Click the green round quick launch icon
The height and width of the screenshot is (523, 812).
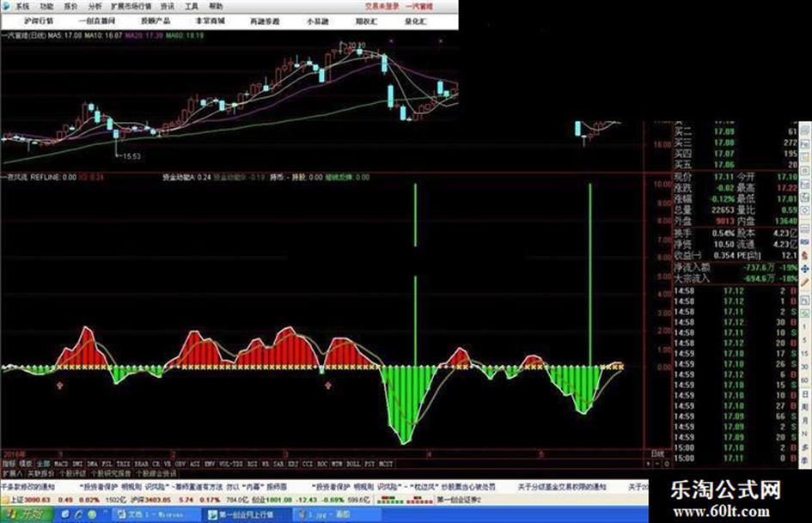(x=92, y=514)
